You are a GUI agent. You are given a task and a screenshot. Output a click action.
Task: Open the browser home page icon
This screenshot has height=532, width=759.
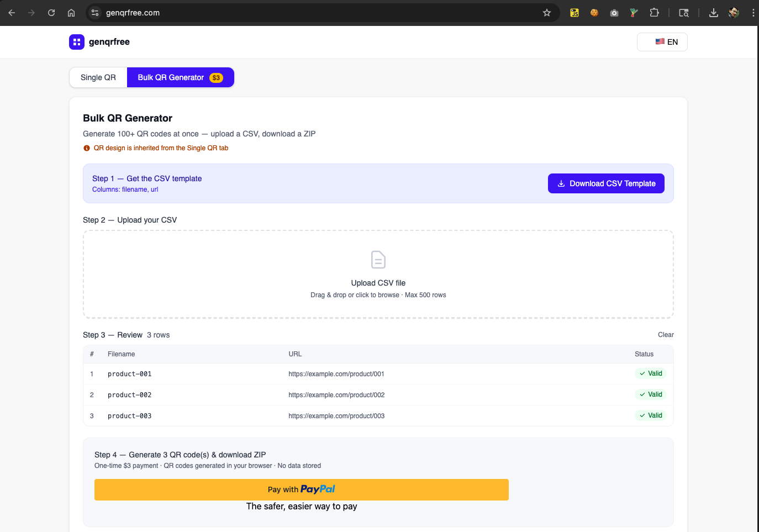point(71,13)
